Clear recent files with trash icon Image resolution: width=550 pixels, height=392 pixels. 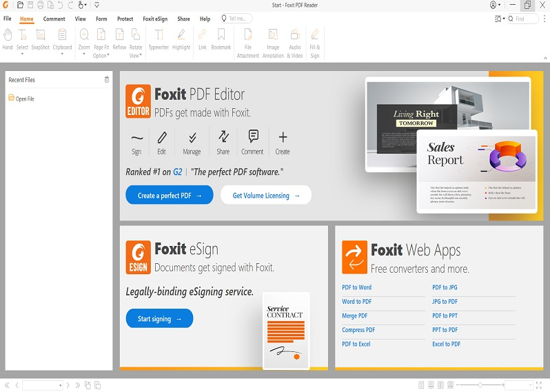[x=107, y=80]
